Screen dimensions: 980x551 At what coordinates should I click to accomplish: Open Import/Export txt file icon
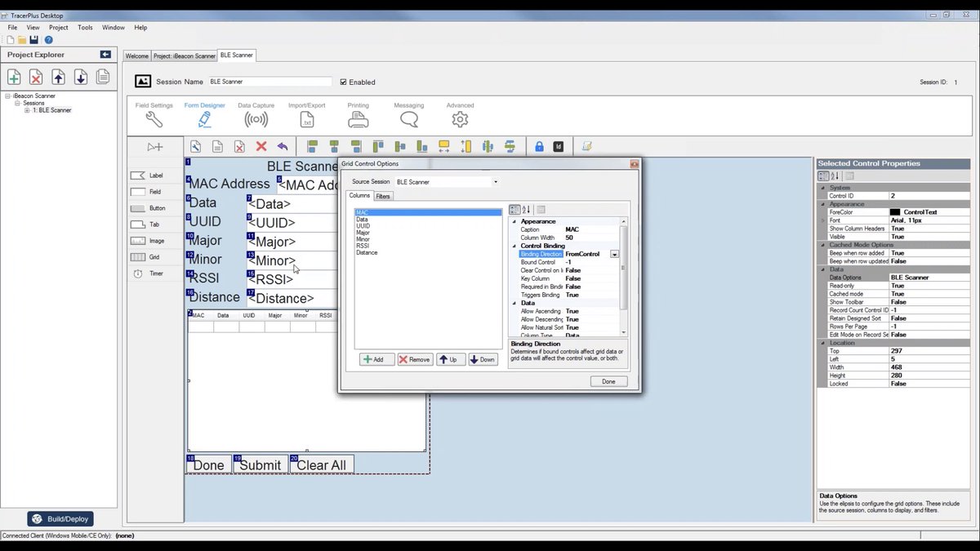(307, 119)
